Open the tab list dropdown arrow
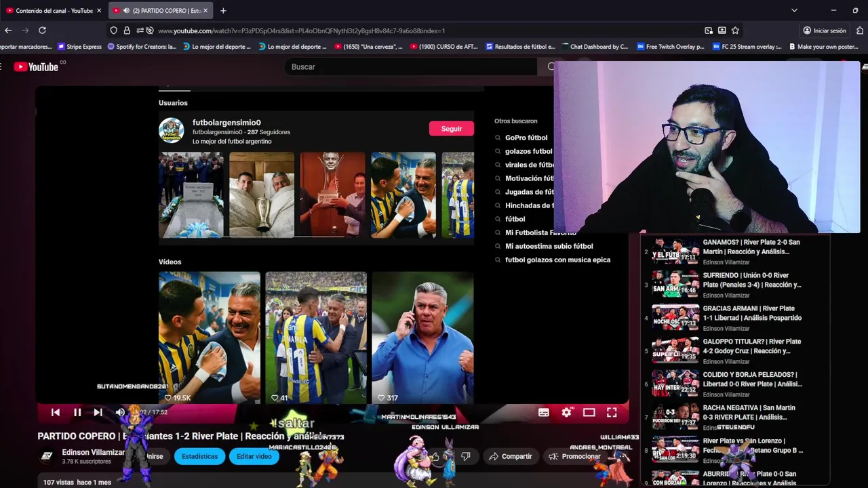The width and height of the screenshot is (868, 488). pos(794,10)
